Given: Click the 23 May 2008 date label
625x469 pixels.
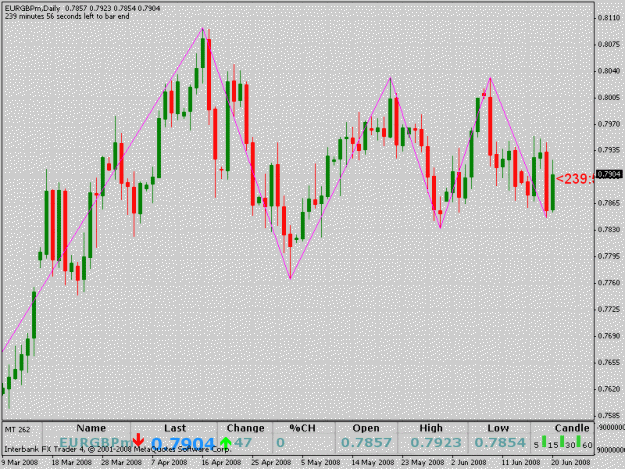Looking at the screenshot, I should pos(423,462).
